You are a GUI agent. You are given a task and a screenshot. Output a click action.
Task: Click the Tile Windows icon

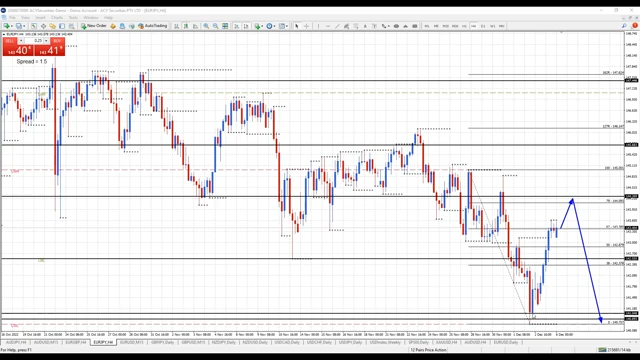[225, 26]
